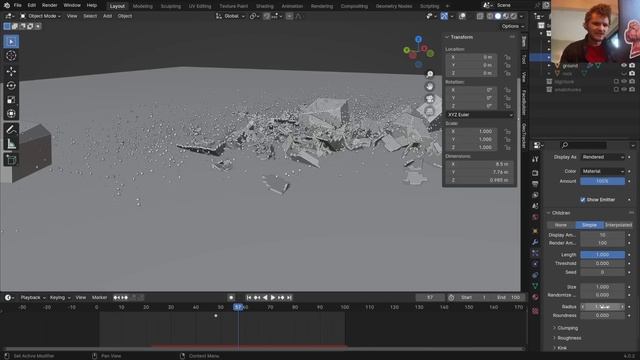Select the Scale tool
Viewport: 640px width, 360px height.
pos(11,100)
